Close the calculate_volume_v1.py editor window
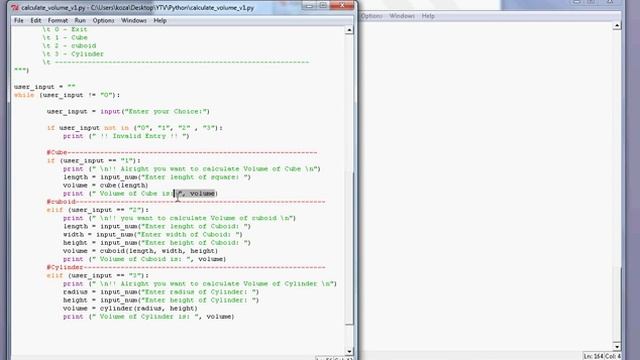This screenshot has height=360, width=640. 342,5
